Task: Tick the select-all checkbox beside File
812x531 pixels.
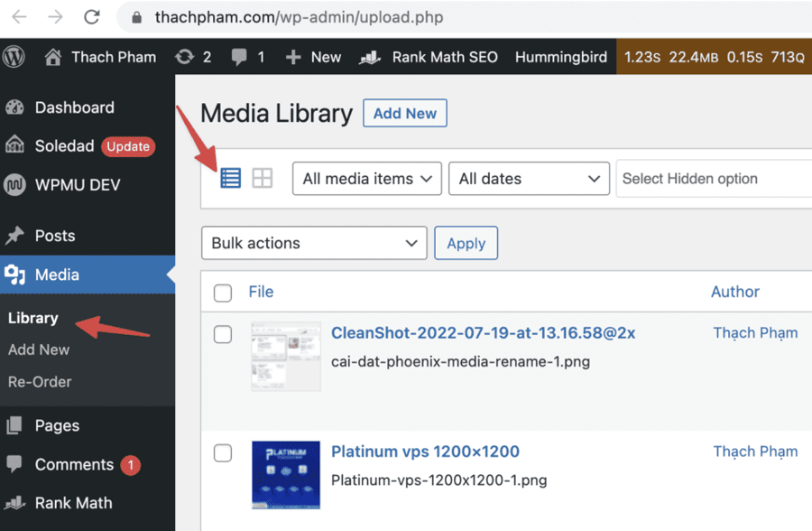Action: [x=223, y=293]
